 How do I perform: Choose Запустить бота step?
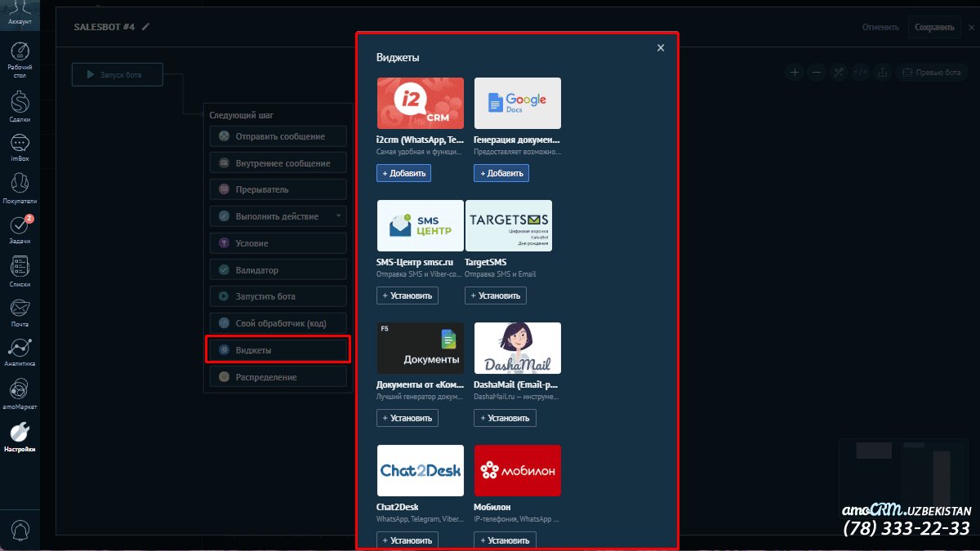click(278, 296)
